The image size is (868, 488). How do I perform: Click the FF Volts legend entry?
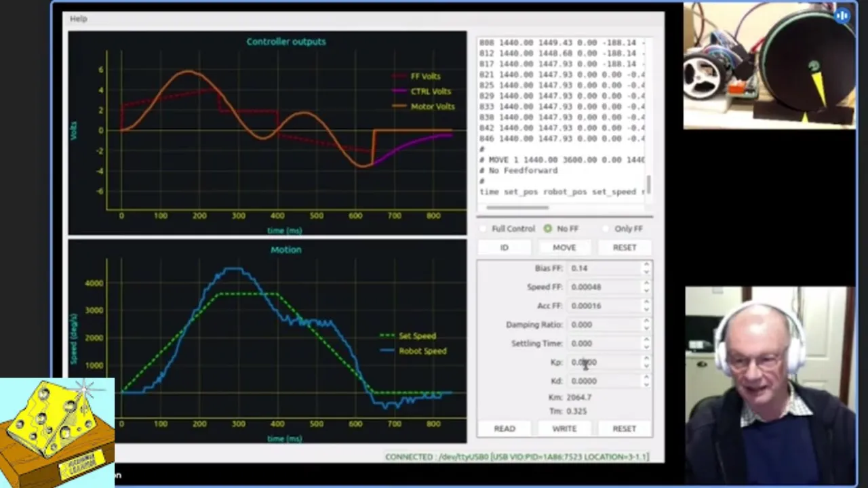coord(416,77)
